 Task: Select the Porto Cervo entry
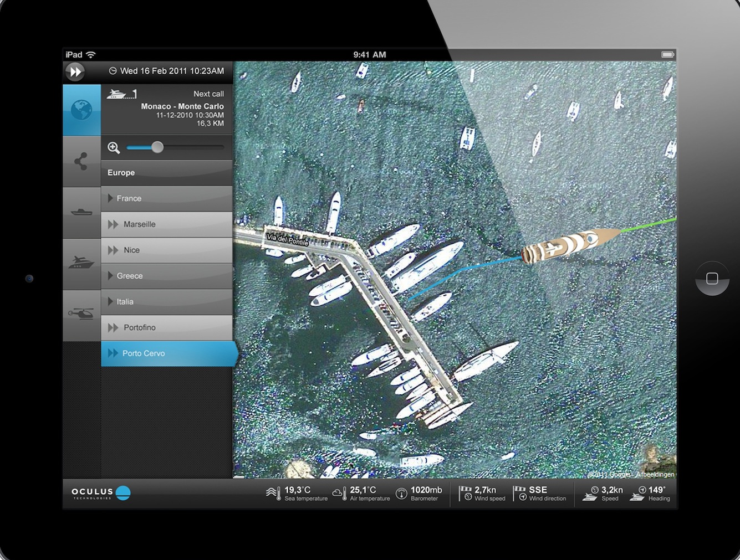point(144,353)
